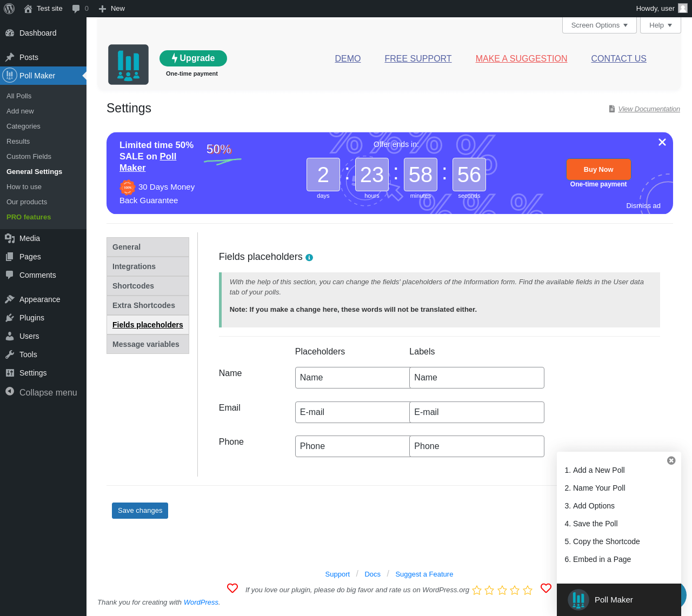692x616 pixels.
Task: Open the comments bubble icon in admin bar
Action: pos(76,9)
